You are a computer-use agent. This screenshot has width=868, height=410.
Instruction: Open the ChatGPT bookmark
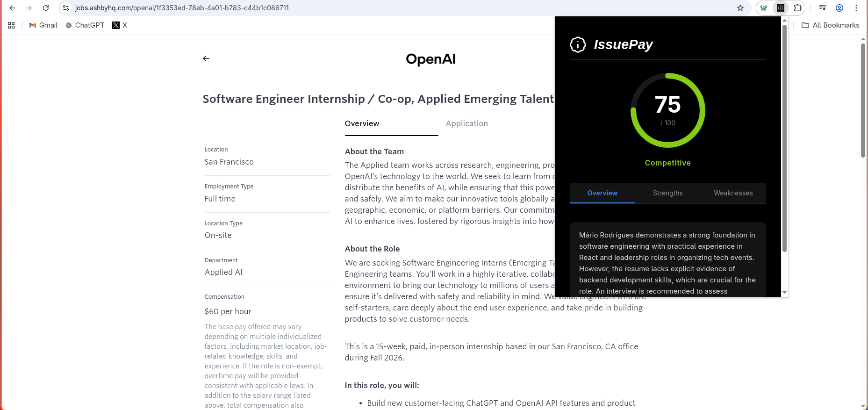(x=85, y=25)
